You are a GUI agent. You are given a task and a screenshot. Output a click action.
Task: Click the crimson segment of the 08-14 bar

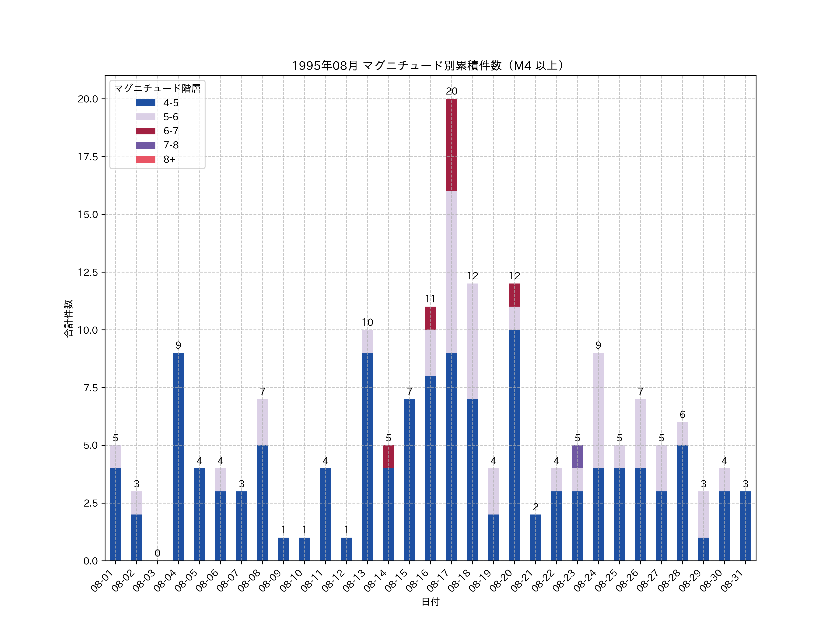[388, 457]
